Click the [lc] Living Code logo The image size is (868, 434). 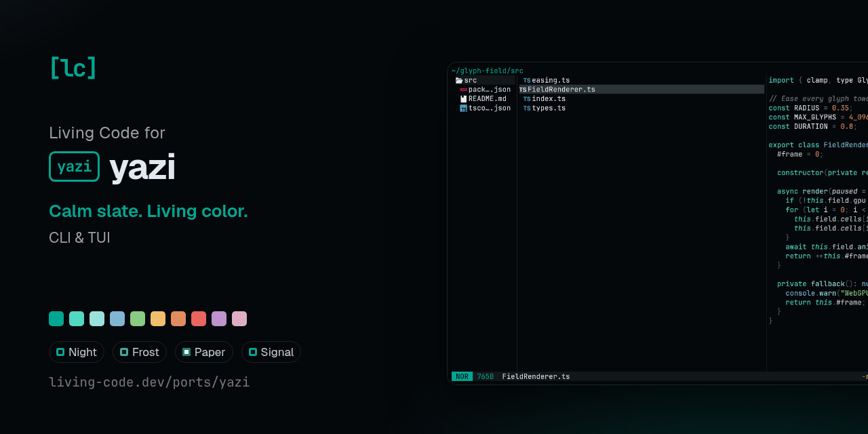point(73,68)
